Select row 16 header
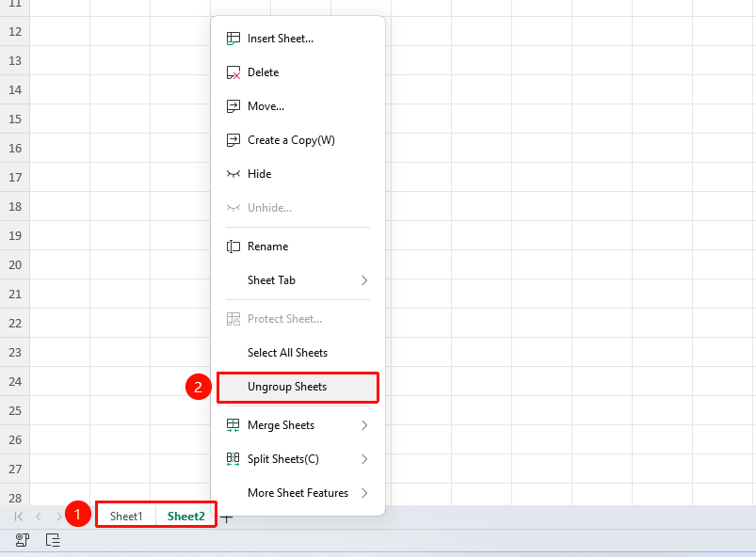The height and width of the screenshot is (557, 756). click(15, 149)
